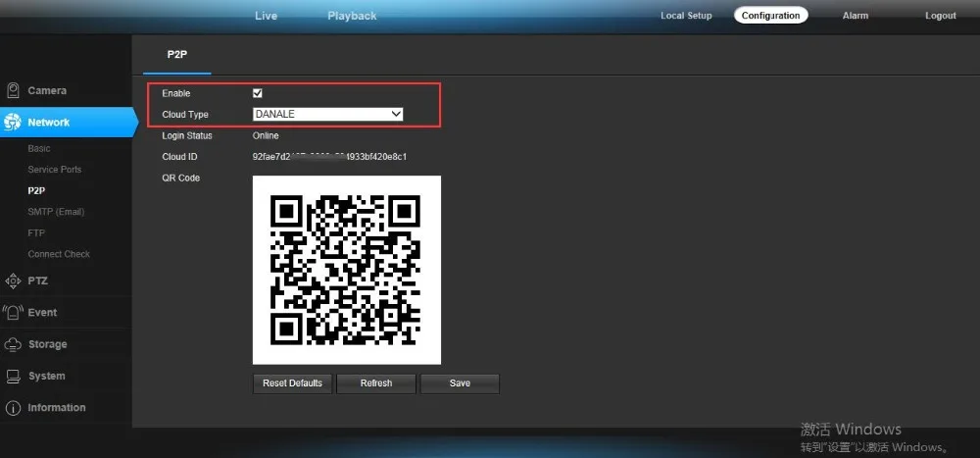Uncheck the Enable P2P checkbox
980x458 pixels.
pyautogui.click(x=257, y=93)
